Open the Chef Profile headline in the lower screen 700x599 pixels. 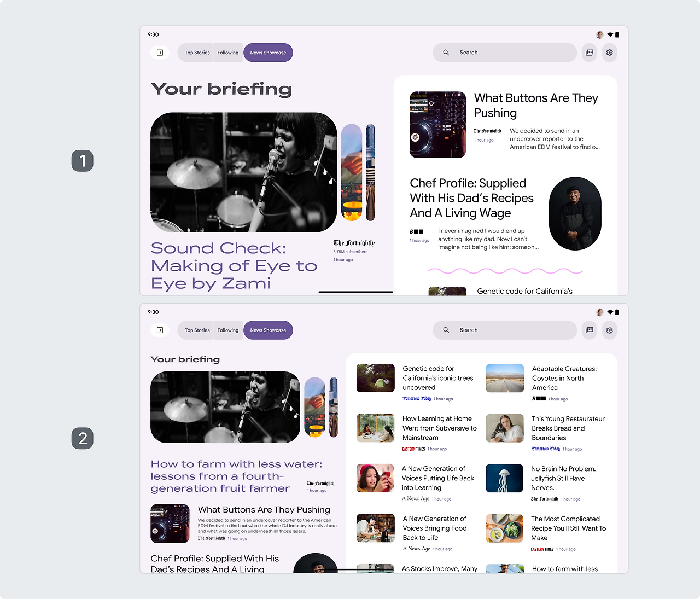[x=215, y=563]
